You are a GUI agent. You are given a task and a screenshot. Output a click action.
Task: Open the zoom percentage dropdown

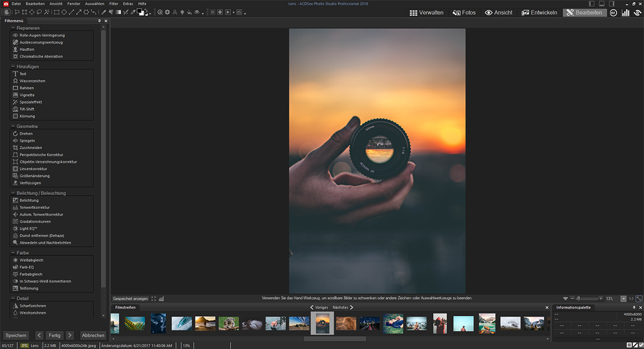click(623, 298)
